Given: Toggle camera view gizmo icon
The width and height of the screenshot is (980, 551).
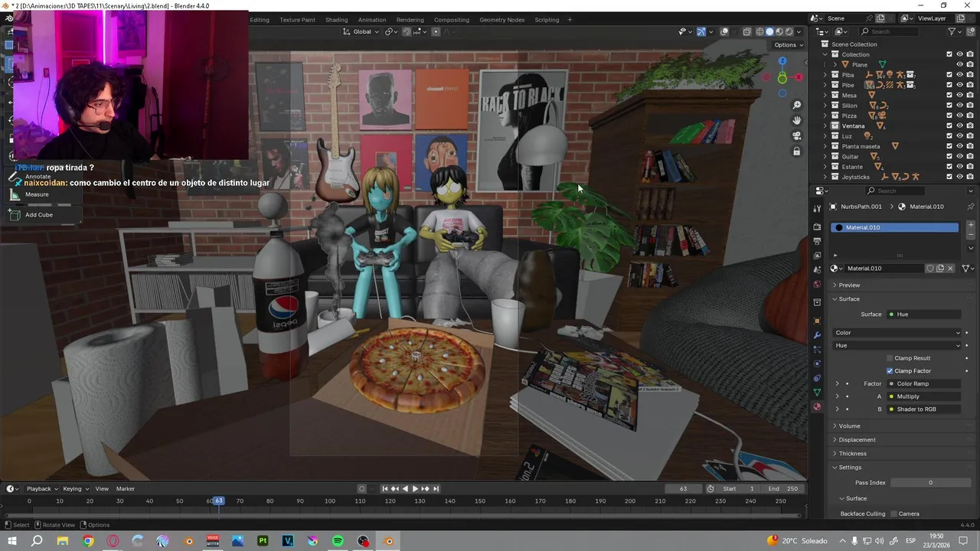Looking at the screenshot, I should 797,136.
